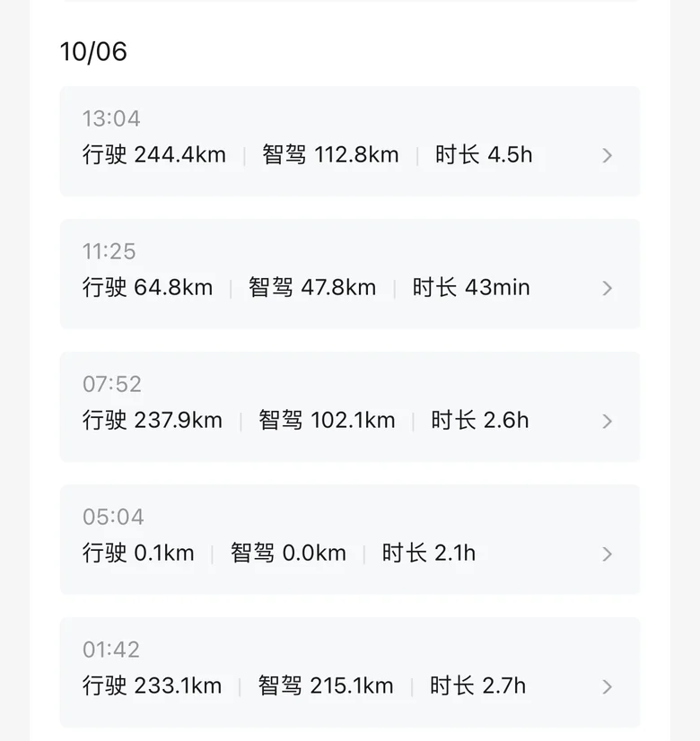Select the trip with 行驶 0.1km
700x741 pixels.
(138, 554)
